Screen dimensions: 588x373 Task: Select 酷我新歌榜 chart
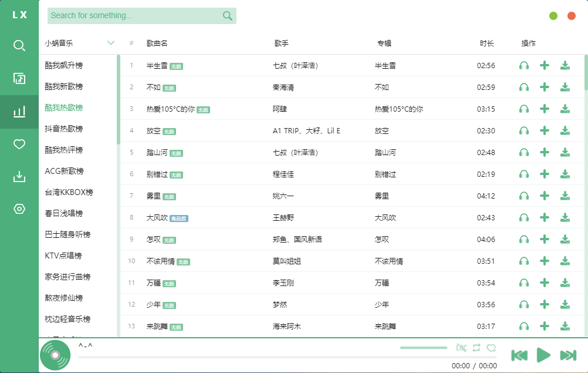64,87
